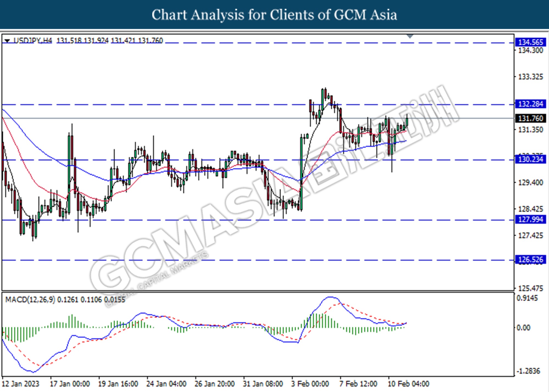The image size is (549, 392).
Task: Select the 130.234 support level label
Action: click(530, 159)
